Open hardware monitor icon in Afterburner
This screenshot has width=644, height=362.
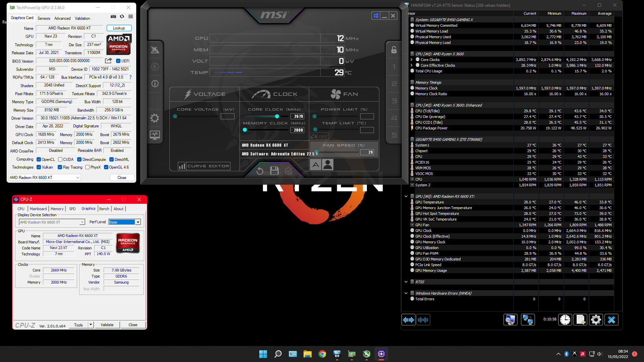pos(155,135)
